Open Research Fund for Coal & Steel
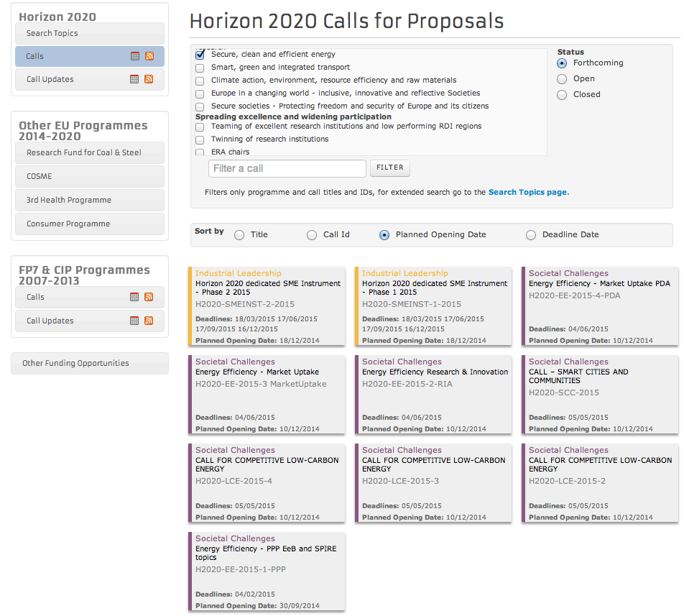 tap(90, 152)
